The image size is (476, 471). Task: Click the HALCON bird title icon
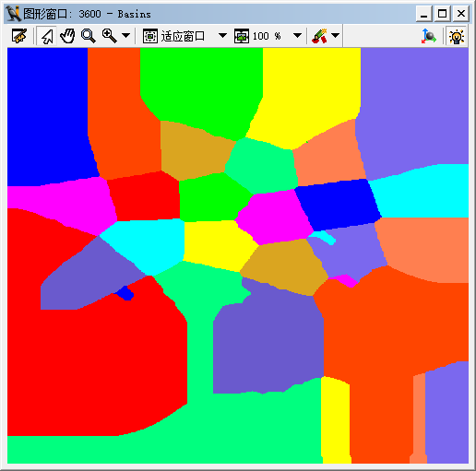13,14
